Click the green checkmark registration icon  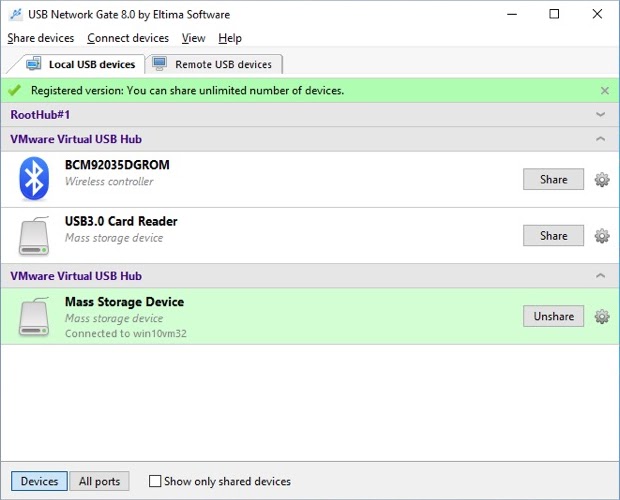coord(15,91)
